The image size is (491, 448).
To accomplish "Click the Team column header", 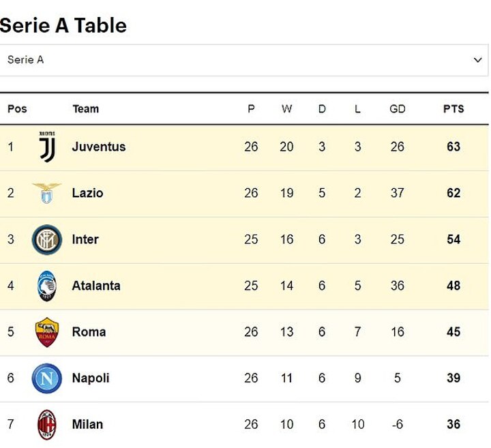I will [x=85, y=109].
